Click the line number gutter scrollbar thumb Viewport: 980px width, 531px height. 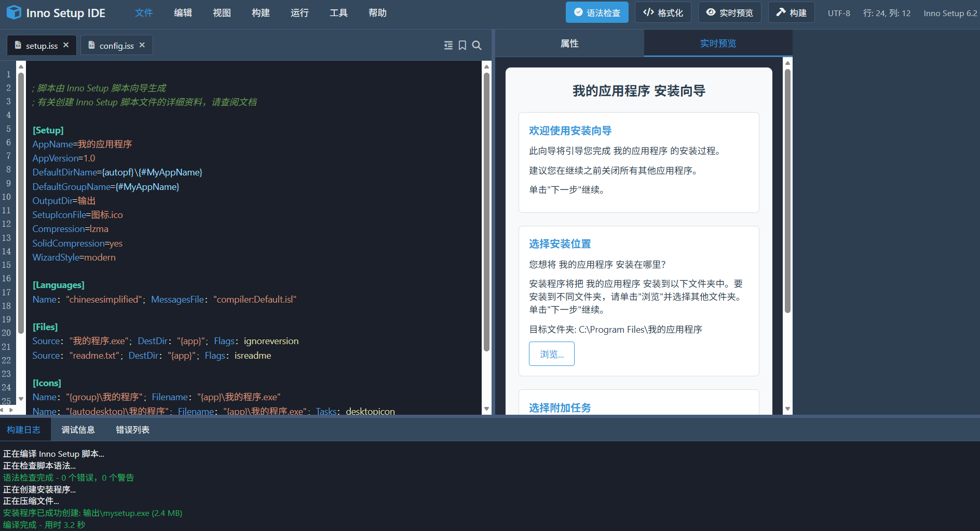point(21,202)
